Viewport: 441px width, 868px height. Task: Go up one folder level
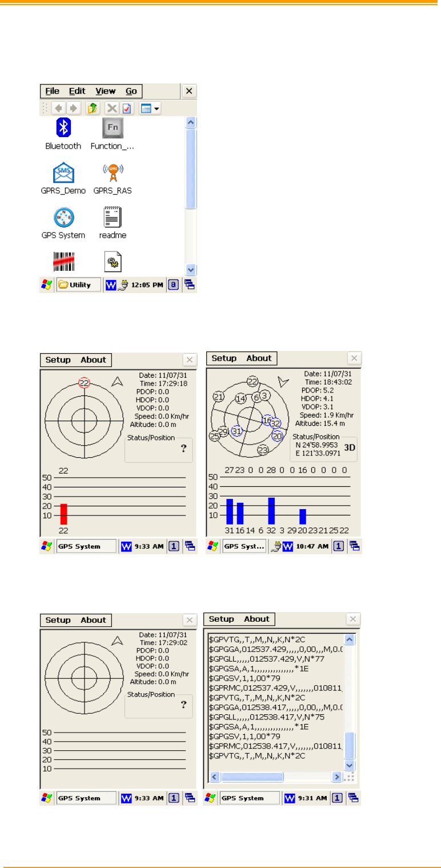(x=92, y=108)
